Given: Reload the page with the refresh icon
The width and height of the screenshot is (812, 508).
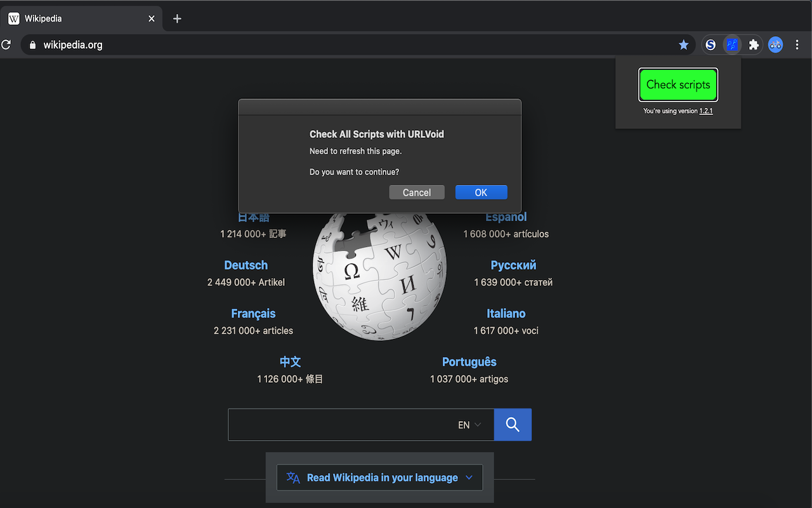Looking at the screenshot, I should tap(6, 44).
